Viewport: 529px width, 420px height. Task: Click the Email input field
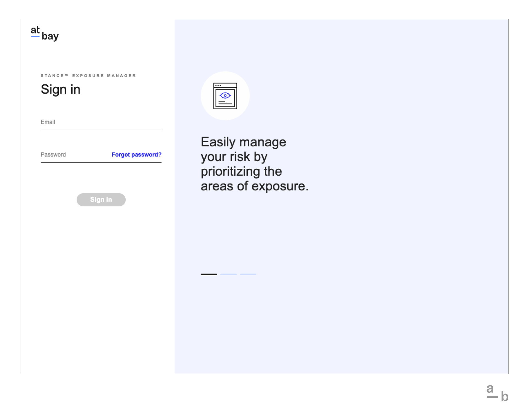[101, 122]
